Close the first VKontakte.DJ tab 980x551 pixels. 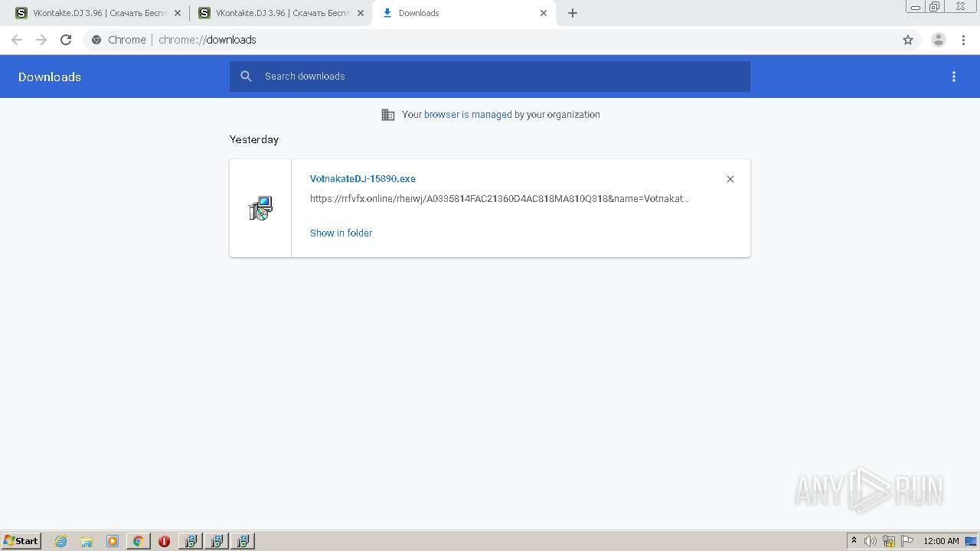(178, 13)
